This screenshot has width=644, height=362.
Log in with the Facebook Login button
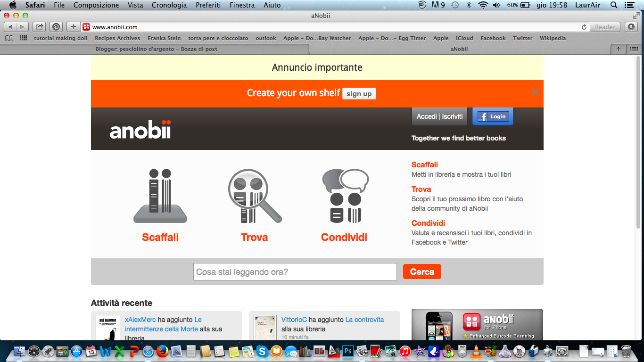point(493,116)
